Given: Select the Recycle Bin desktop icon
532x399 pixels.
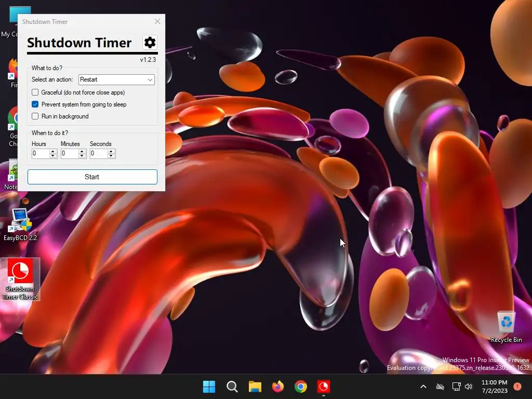Looking at the screenshot, I should (x=506, y=327).
